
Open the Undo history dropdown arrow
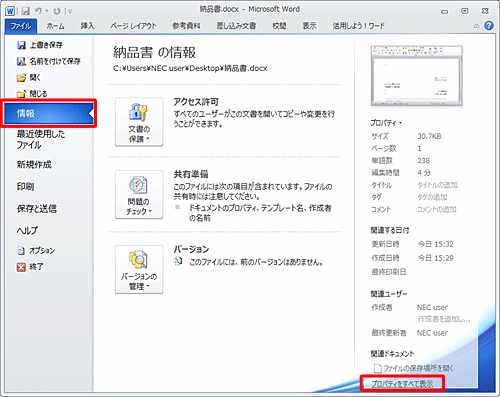pyautogui.click(x=47, y=11)
